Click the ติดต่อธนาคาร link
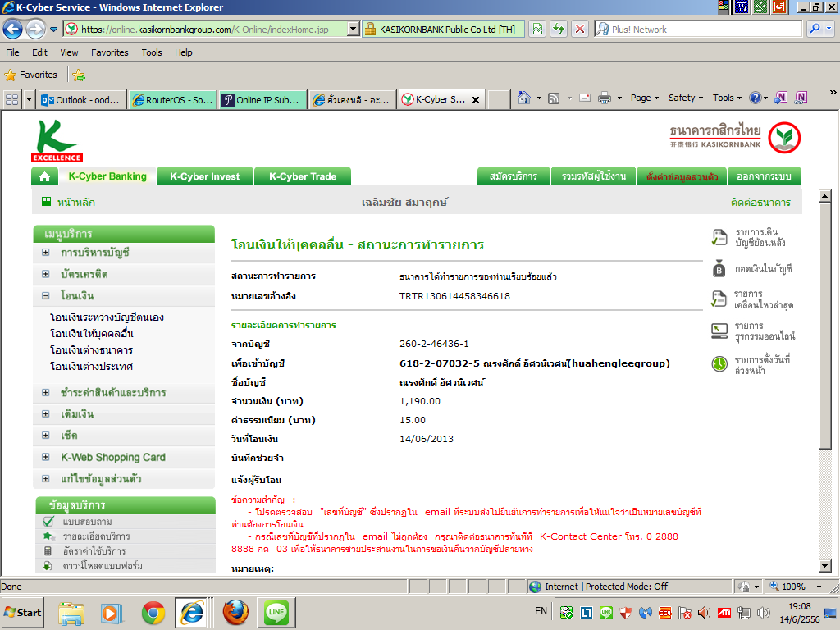Screen dimensions: 840x630 760,203
